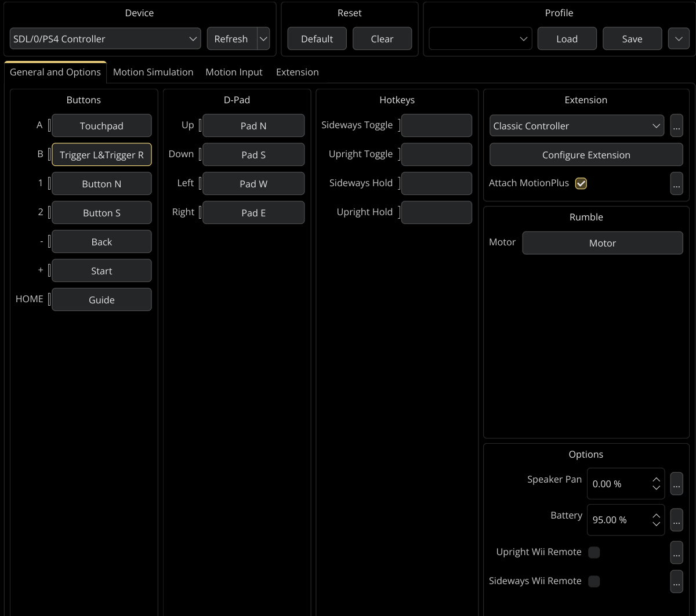The height and width of the screenshot is (616, 696).
Task: Toggle the Attach MotionPlus checkbox
Action: 581,183
